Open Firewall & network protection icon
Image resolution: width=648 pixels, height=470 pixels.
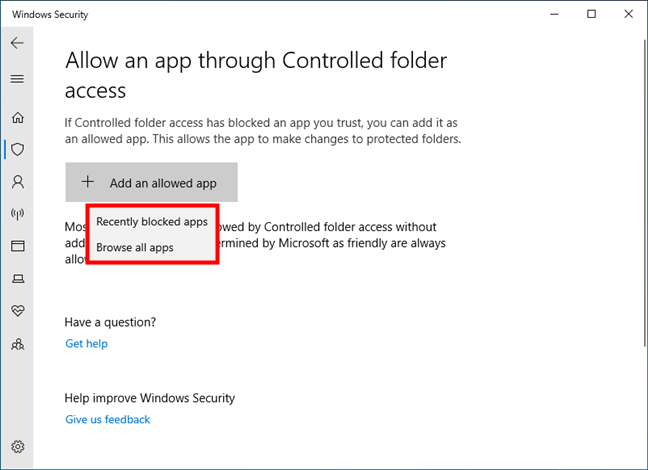tap(17, 214)
